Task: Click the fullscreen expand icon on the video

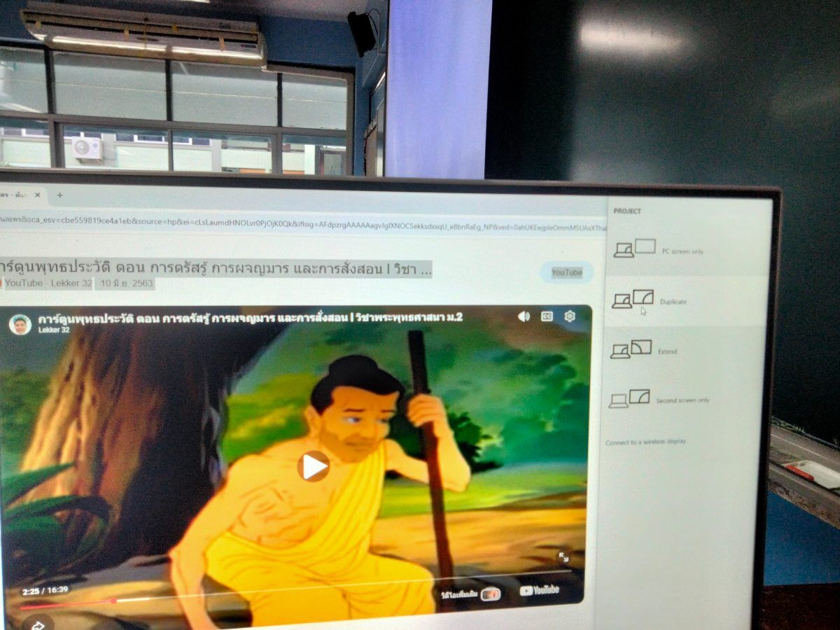Action: [563, 557]
